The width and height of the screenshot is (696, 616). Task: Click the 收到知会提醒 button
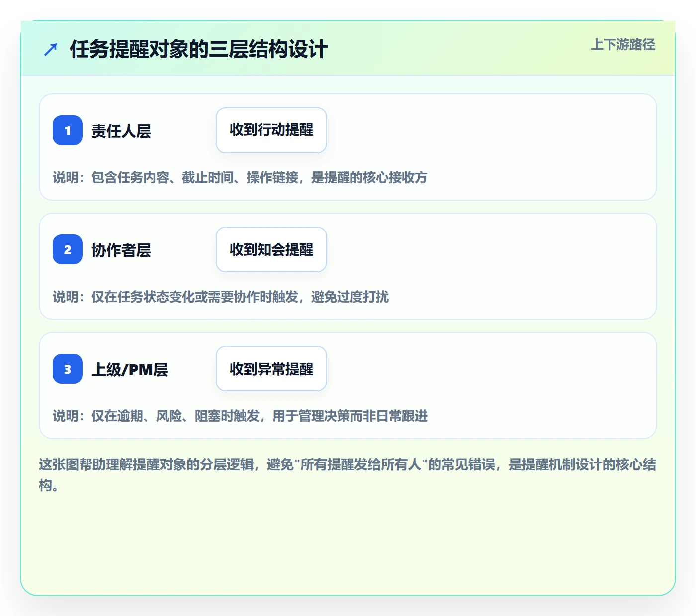271,249
